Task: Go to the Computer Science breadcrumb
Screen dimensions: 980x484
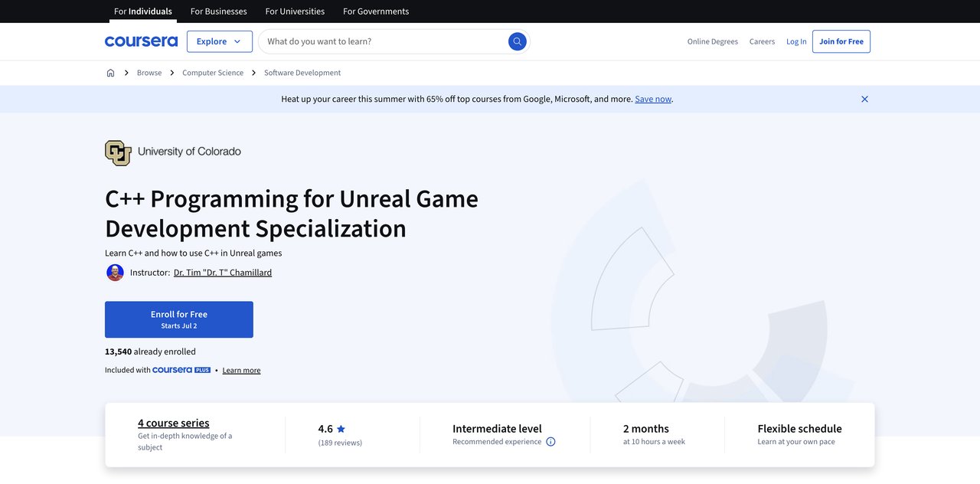Action: tap(213, 73)
